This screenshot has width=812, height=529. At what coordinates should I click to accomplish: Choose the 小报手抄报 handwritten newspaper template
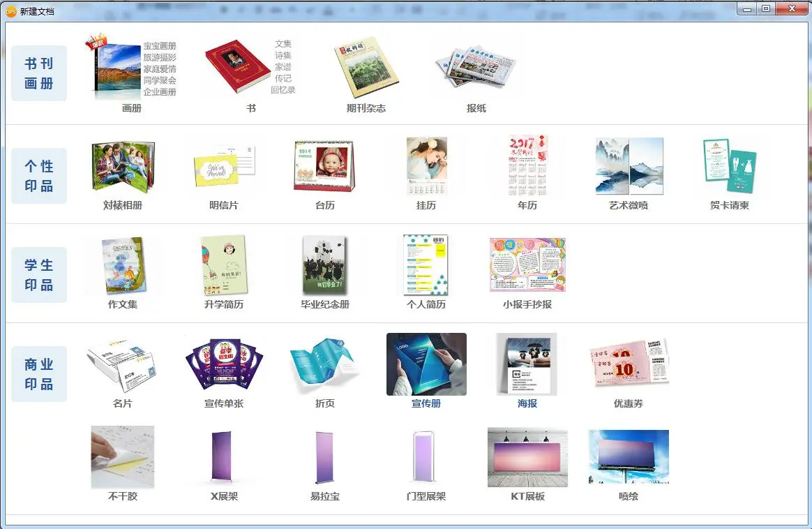(x=527, y=265)
